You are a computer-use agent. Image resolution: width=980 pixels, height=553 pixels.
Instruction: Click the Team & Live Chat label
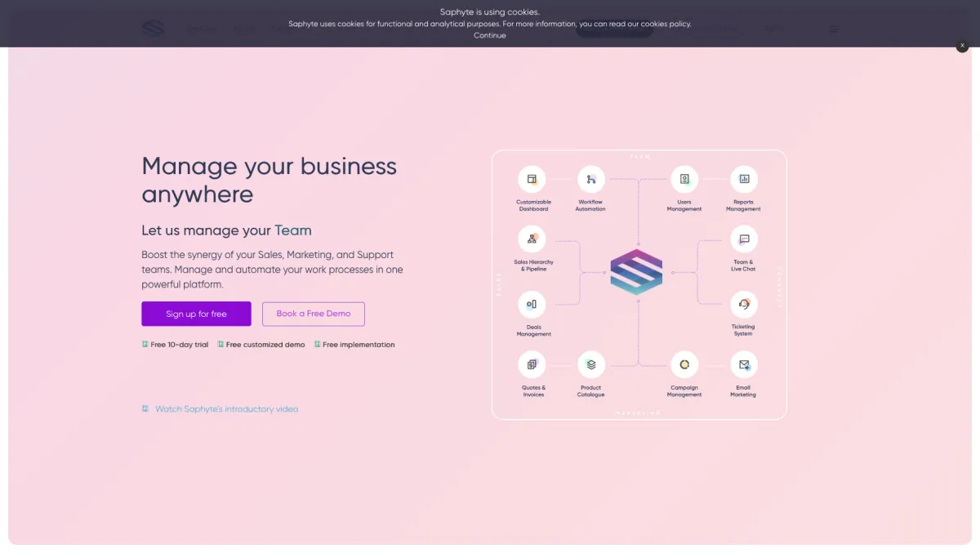pyautogui.click(x=743, y=265)
